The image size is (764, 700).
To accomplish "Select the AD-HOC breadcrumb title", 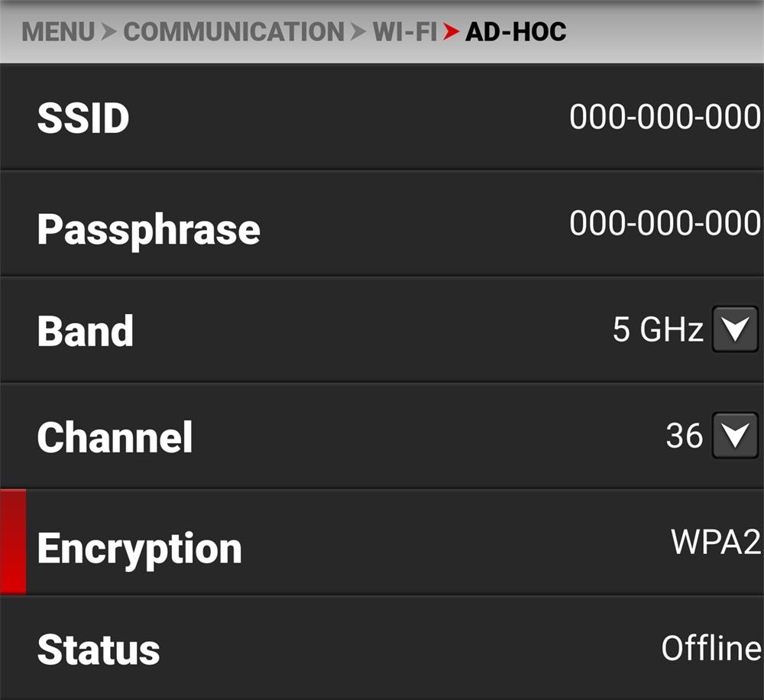I will tap(516, 32).
